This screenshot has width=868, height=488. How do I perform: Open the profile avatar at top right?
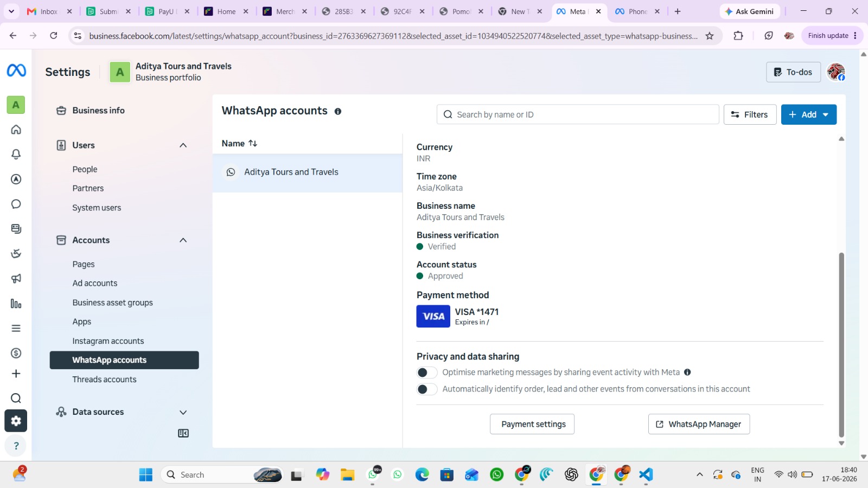tap(836, 72)
